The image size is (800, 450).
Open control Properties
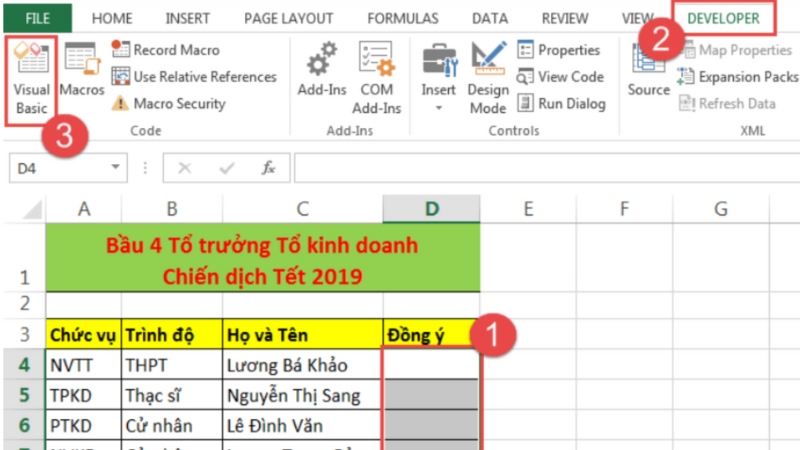point(559,50)
